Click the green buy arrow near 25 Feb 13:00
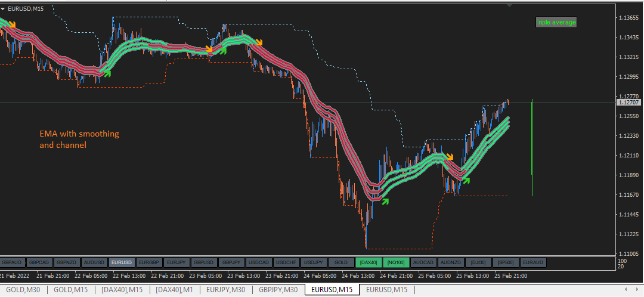The width and height of the screenshot is (644, 297). pos(466,180)
